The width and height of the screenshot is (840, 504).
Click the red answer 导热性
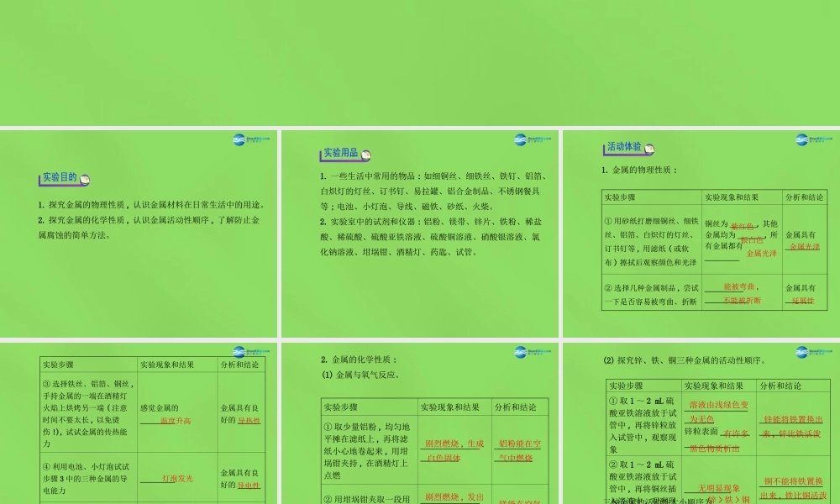[249, 420]
